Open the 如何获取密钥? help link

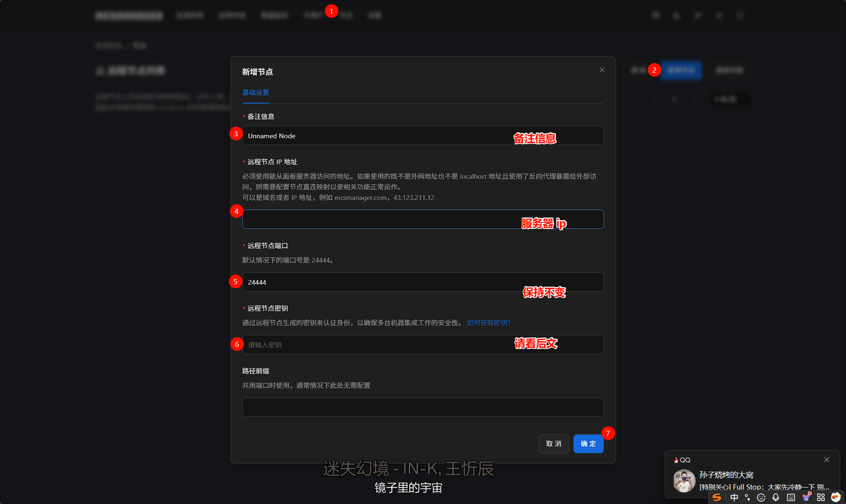[488, 323]
